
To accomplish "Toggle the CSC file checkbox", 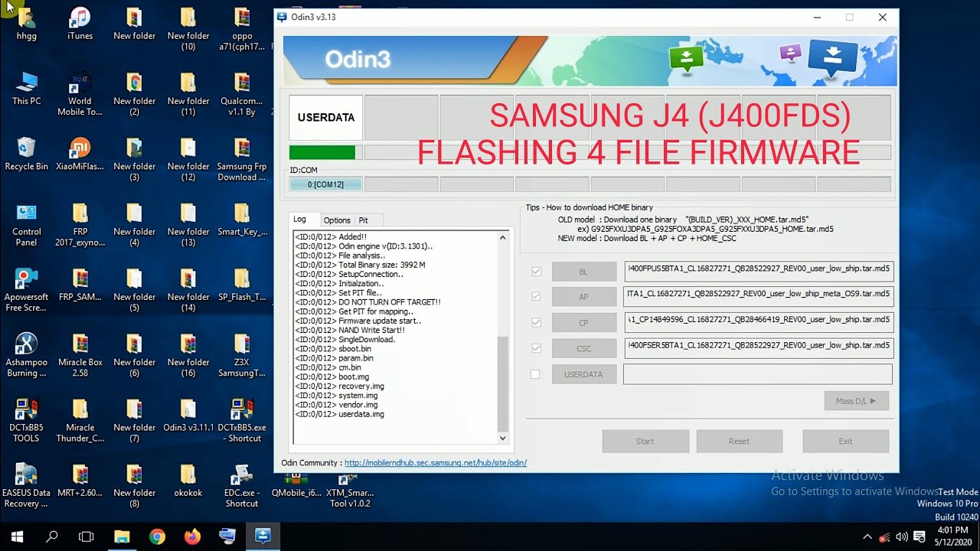I will tap(536, 348).
